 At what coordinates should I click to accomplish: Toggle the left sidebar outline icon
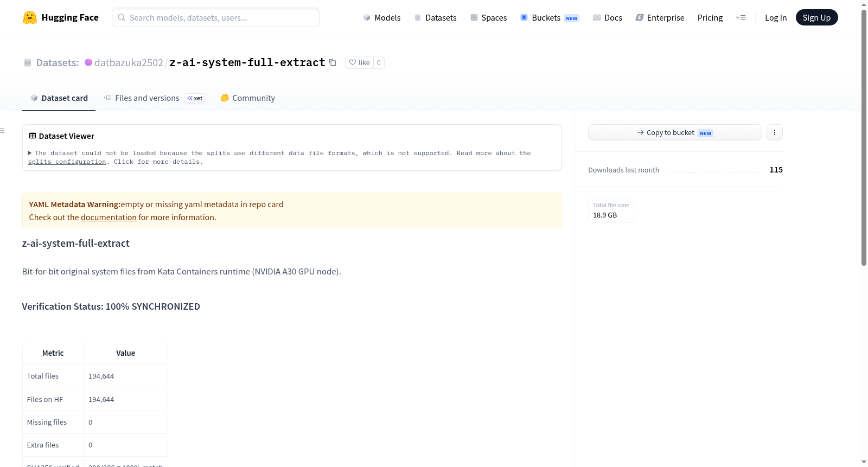(x=2, y=131)
